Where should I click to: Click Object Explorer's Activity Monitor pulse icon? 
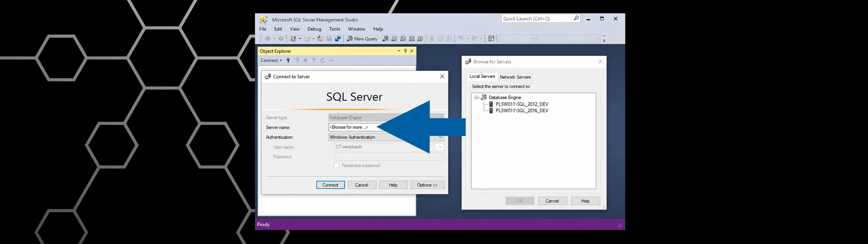[331, 60]
